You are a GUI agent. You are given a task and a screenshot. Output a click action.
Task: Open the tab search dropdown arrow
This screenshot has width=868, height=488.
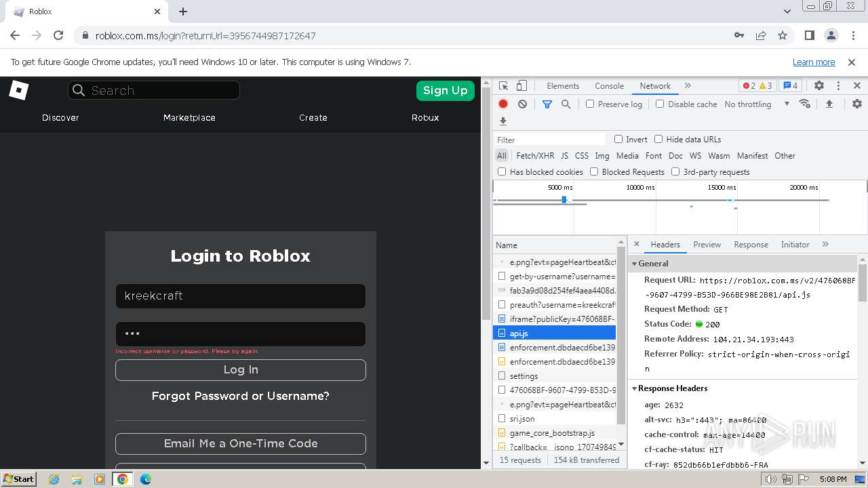click(x=787, y=12)
